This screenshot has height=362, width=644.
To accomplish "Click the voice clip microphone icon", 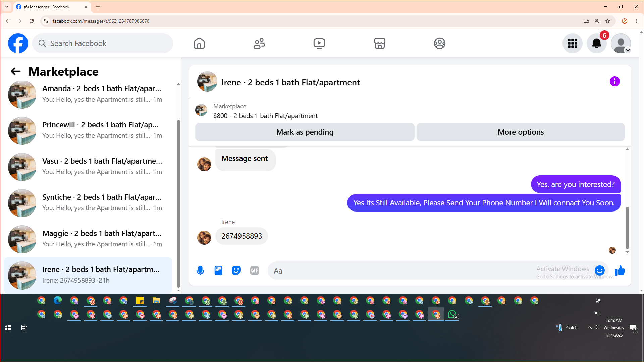I will [x=200, y=270].
